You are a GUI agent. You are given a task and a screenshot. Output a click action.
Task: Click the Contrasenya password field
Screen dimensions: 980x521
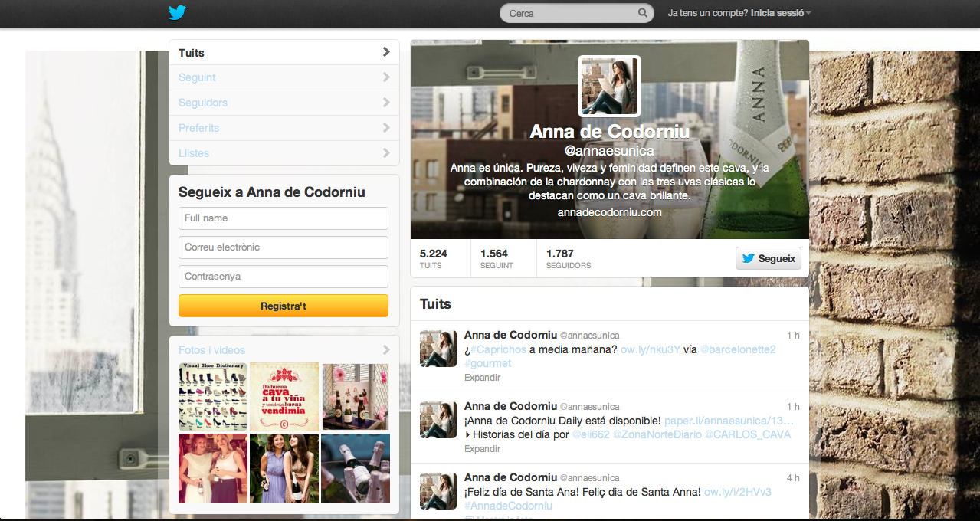tap(284, 277)
